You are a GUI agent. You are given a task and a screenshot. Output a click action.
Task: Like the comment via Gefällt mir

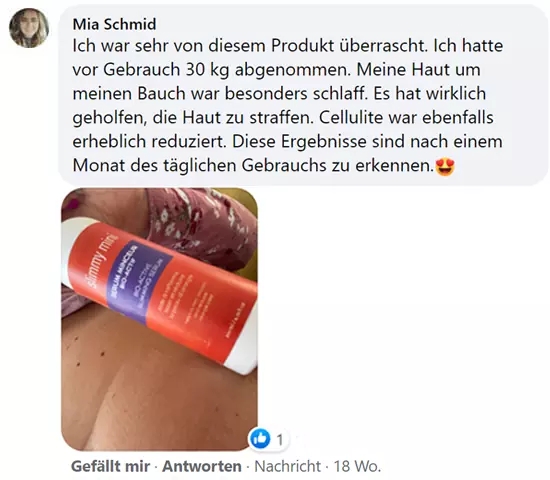[111, 466]
